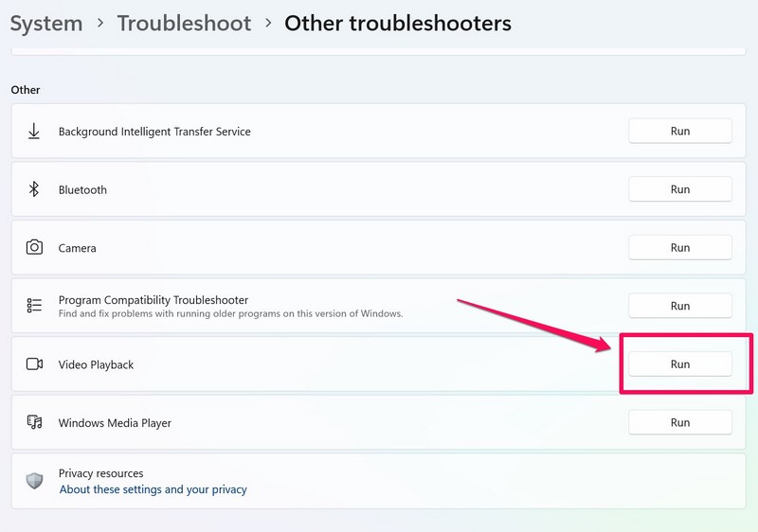Click the Background Intelligent Transfer Service download icon
Screen dimensions: 758x532
pyautogui.click(x=34, y=132)
